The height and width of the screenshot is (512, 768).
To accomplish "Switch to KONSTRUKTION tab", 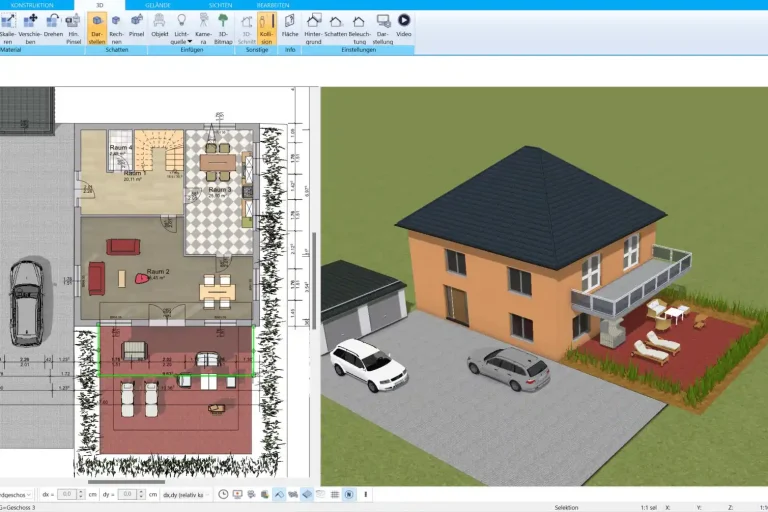I will (32, 5).
